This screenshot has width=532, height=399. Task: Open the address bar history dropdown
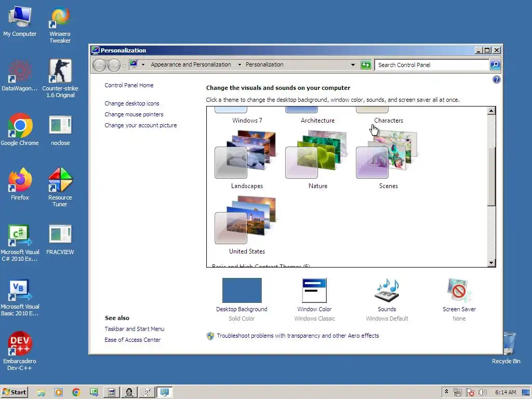[x=353, y=64]
